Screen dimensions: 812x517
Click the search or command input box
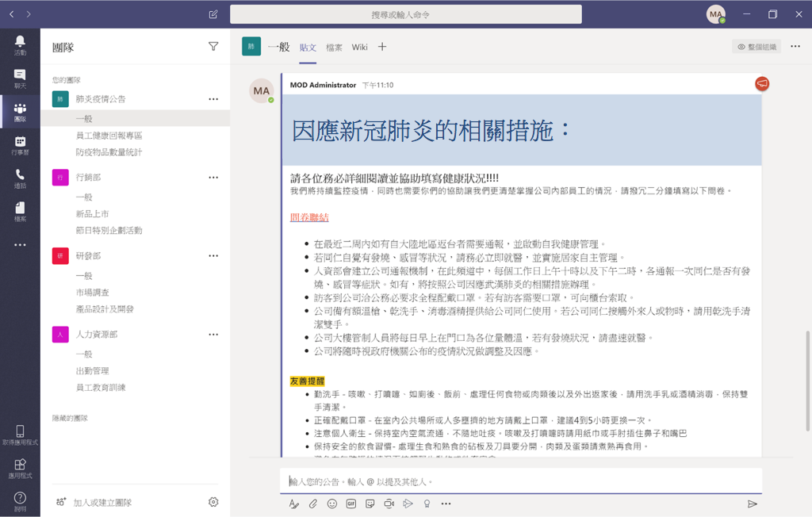(x=405, y=14)
